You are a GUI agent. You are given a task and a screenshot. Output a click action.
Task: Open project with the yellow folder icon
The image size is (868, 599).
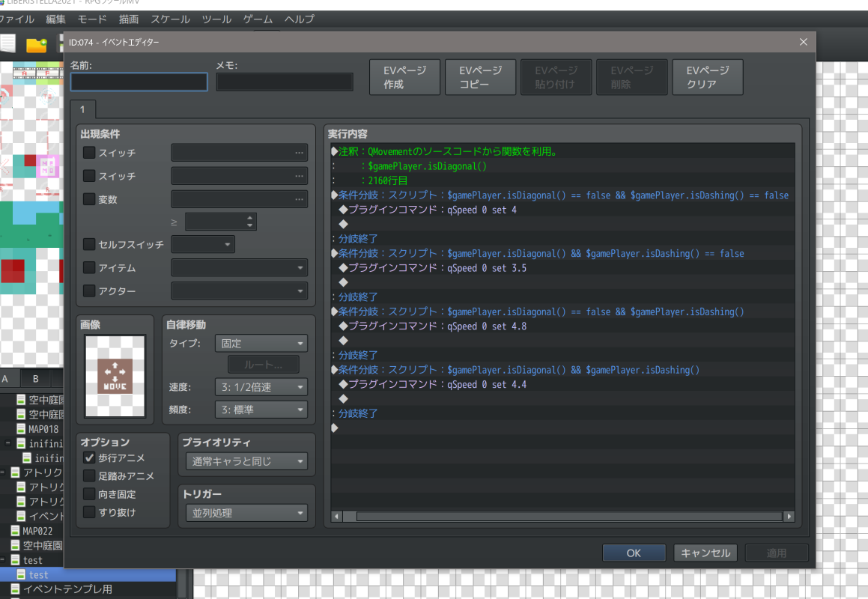tap(37, 44)
